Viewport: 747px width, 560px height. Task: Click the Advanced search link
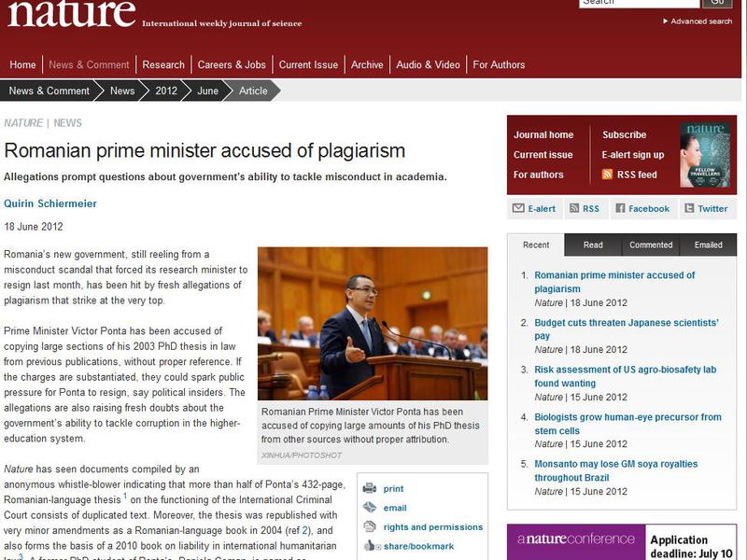701,21
